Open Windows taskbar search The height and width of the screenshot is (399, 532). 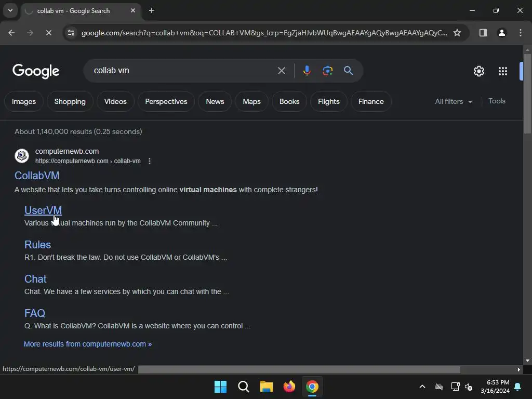point(244,387)
